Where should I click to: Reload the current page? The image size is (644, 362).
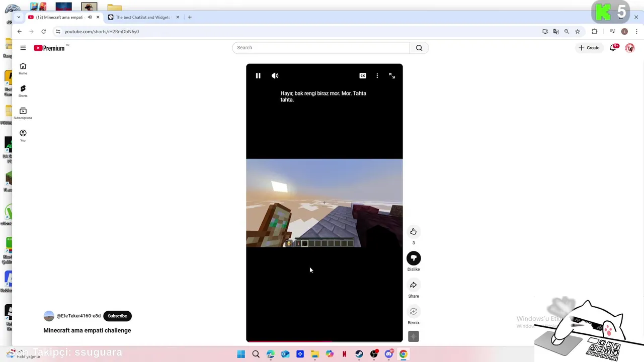tap(44, 32)
